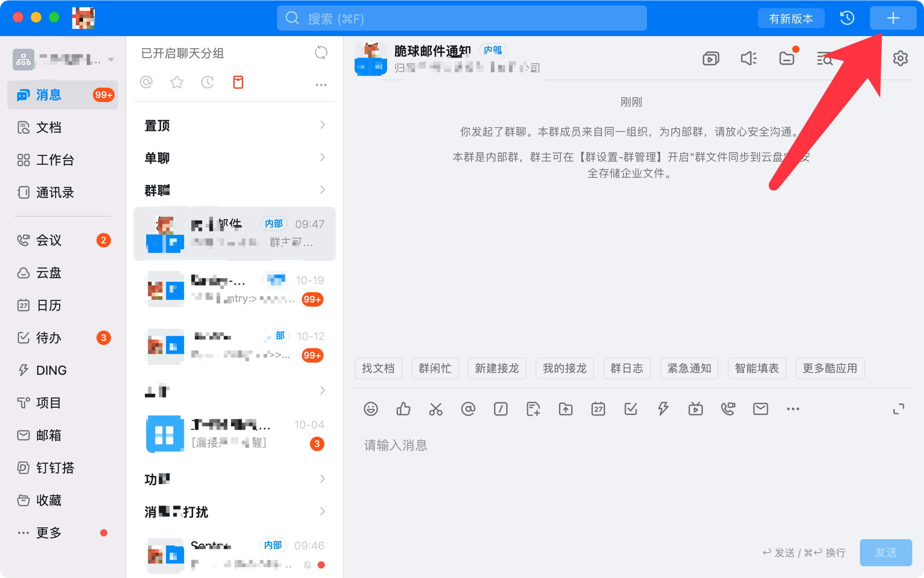Create a document note with plus icon
The height and width of the screenshot is (578, 924).
pos(533,409)
